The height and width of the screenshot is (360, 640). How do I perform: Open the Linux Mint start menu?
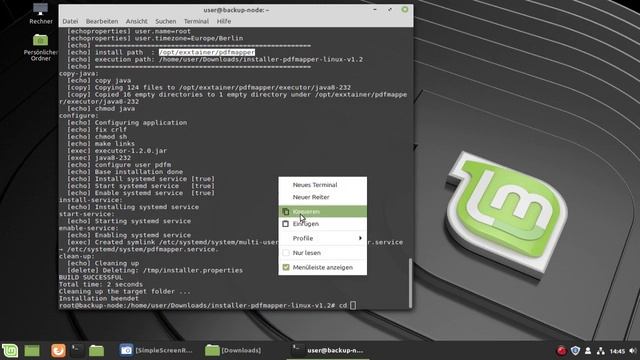10,350
